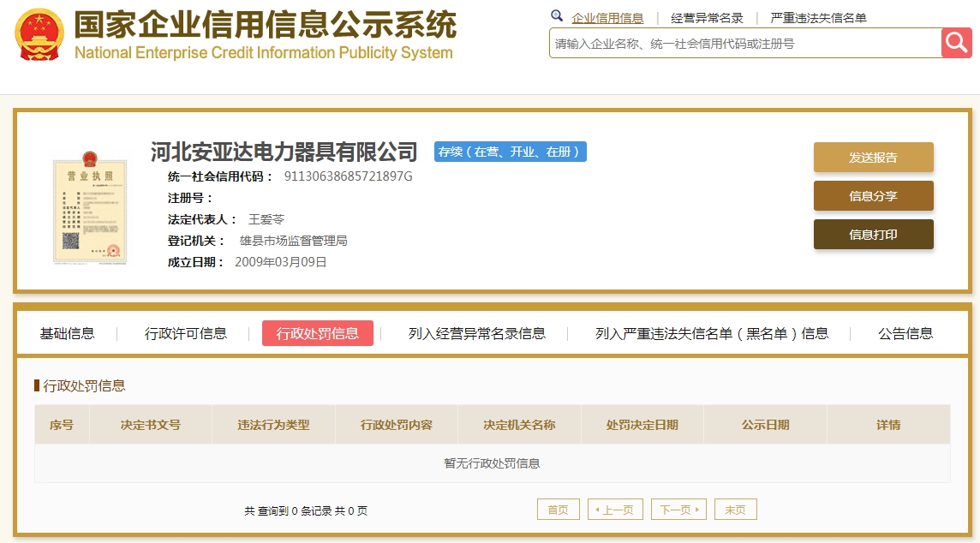Click the company name 河北安亚达电力器具有限公司
The image size is (980, 543).
284,152
